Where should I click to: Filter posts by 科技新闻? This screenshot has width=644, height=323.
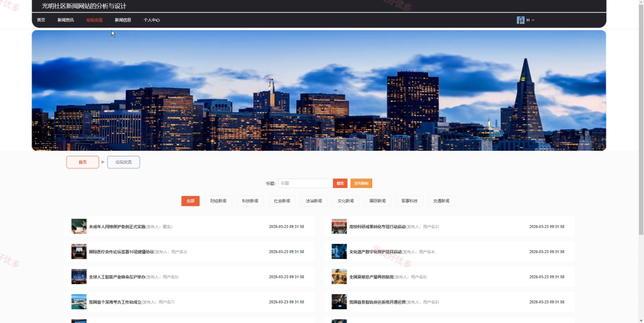pyautogui.click(x=250, y=201)
